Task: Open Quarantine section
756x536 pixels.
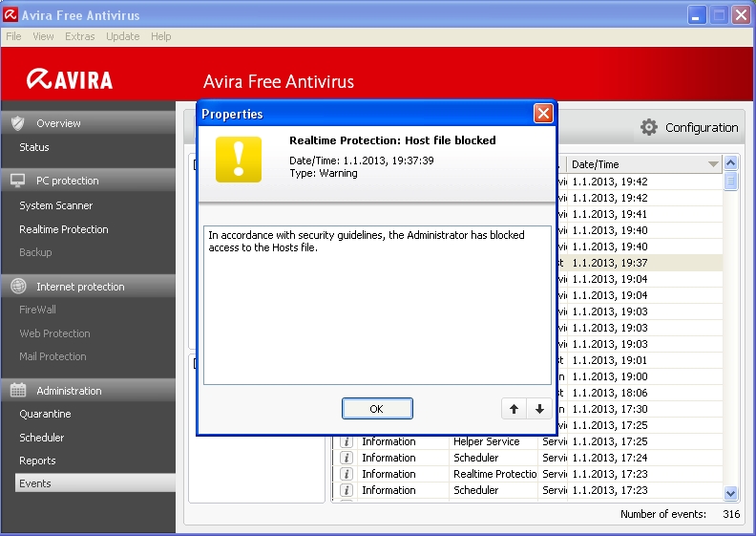Action: [45, 414]
